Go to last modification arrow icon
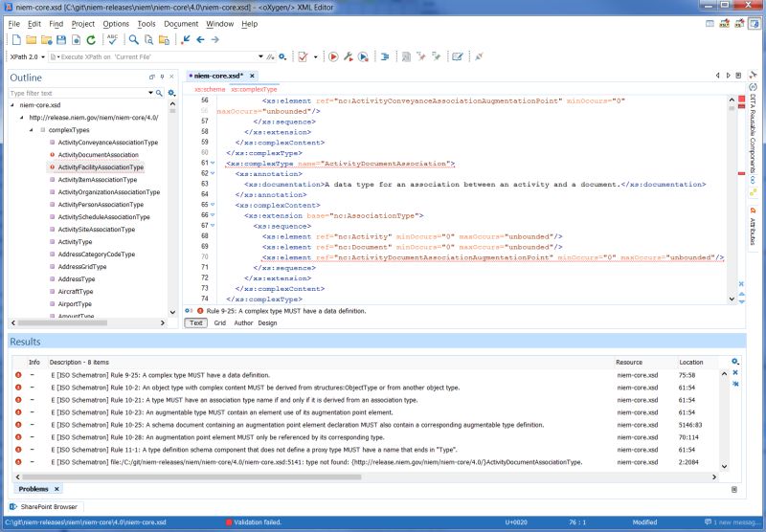The width and height of the screenshot is (766, 532). 185,40
